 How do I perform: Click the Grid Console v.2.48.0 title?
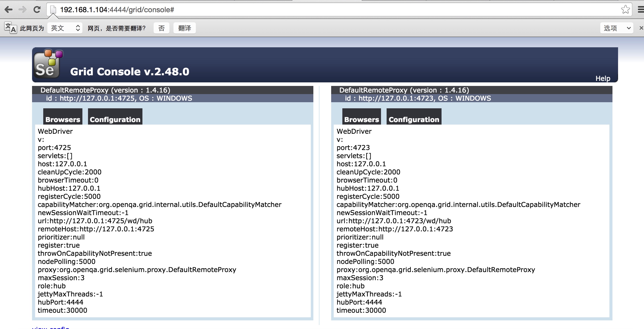pyautogui.click(x=130, y=72)
